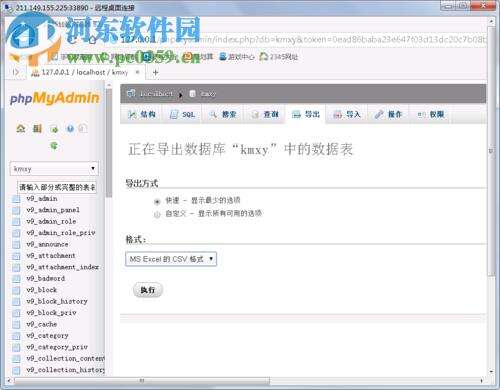The width and height of the screenshot is (500, 390).
Task: Switch to the 权限 privileges tab
Action: [430, 115]
